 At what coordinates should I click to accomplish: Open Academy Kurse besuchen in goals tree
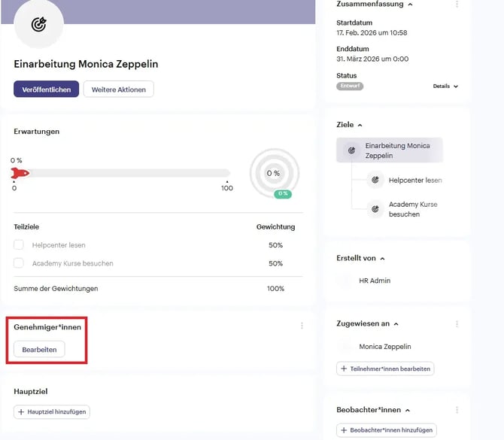pyautogui.click(x=413, y=209)
